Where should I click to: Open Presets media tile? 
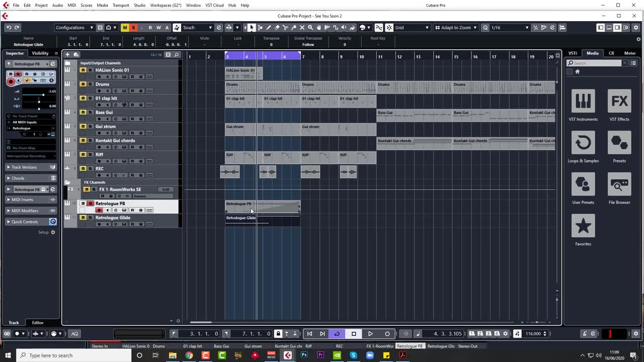pyautogui.click(x=619, y=147)
